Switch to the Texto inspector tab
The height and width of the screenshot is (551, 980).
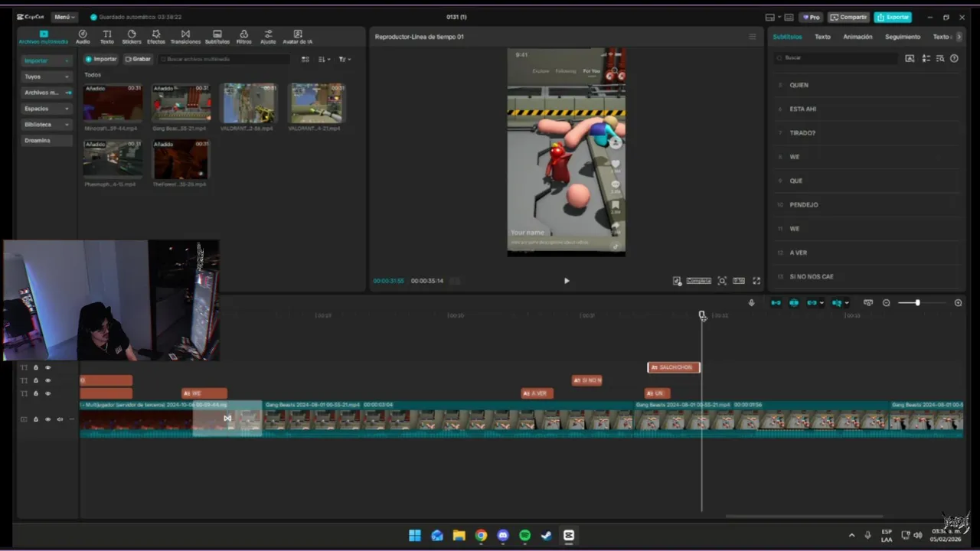[x=822, y=37]
